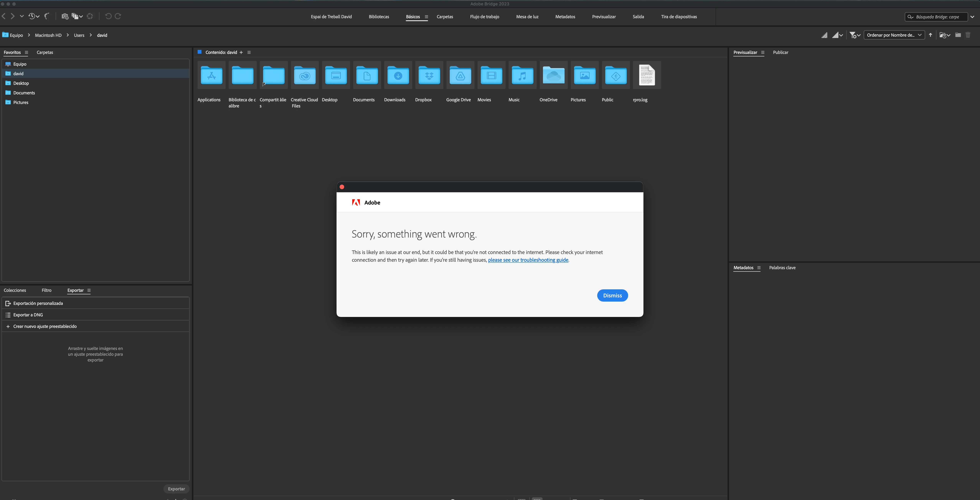Expand workspace list chevron beside search

pos(972,17)
